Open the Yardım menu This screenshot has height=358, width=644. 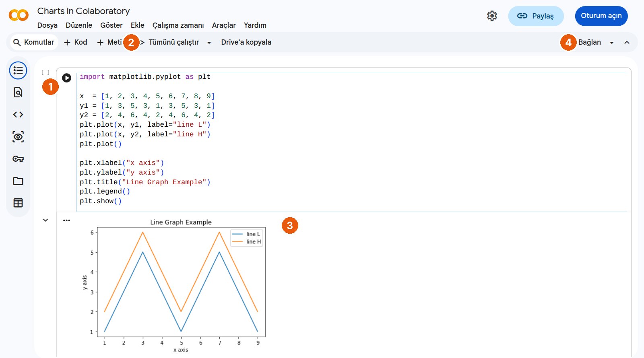[x=255, y=25]
